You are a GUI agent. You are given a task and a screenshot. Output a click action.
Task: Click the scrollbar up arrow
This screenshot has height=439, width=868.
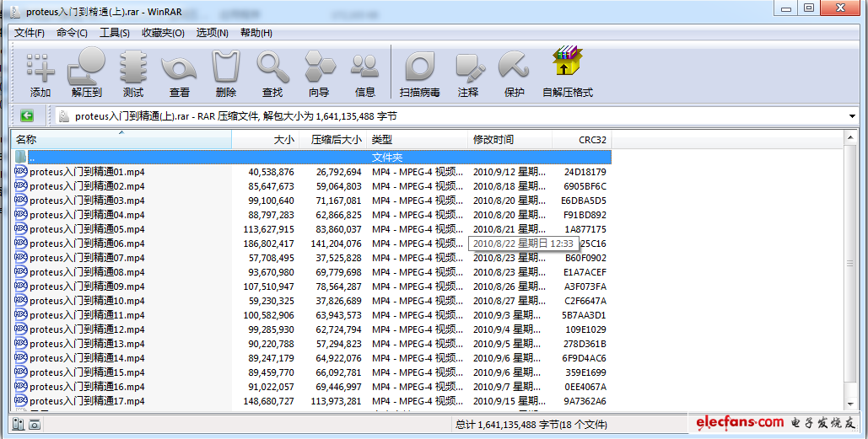click(850, 137)
